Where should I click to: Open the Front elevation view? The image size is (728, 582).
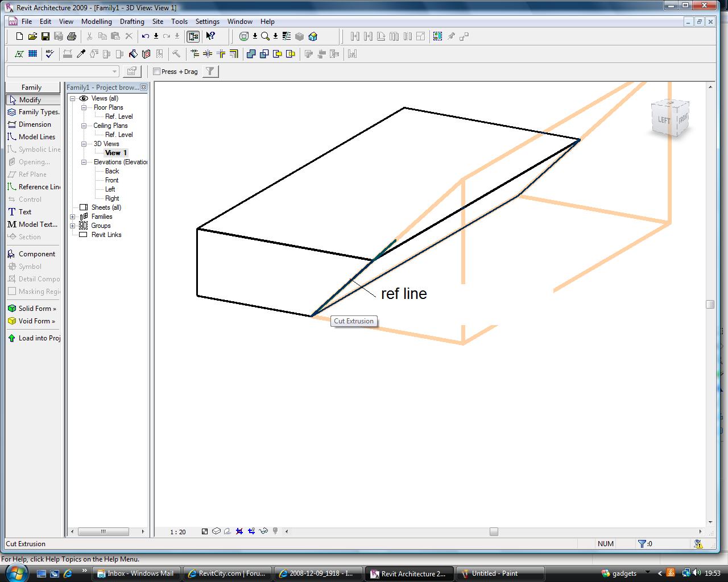click(x=111, y=180)
